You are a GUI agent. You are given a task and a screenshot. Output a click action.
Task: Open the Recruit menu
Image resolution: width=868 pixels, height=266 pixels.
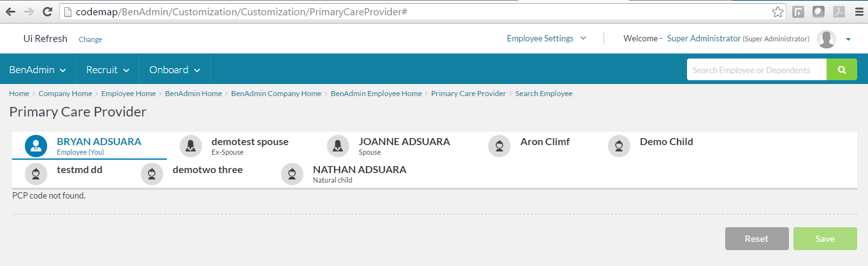pos(108,70)
